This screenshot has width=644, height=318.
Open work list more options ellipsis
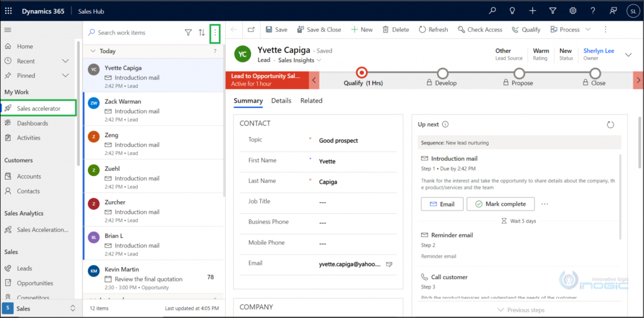[215, 33]
